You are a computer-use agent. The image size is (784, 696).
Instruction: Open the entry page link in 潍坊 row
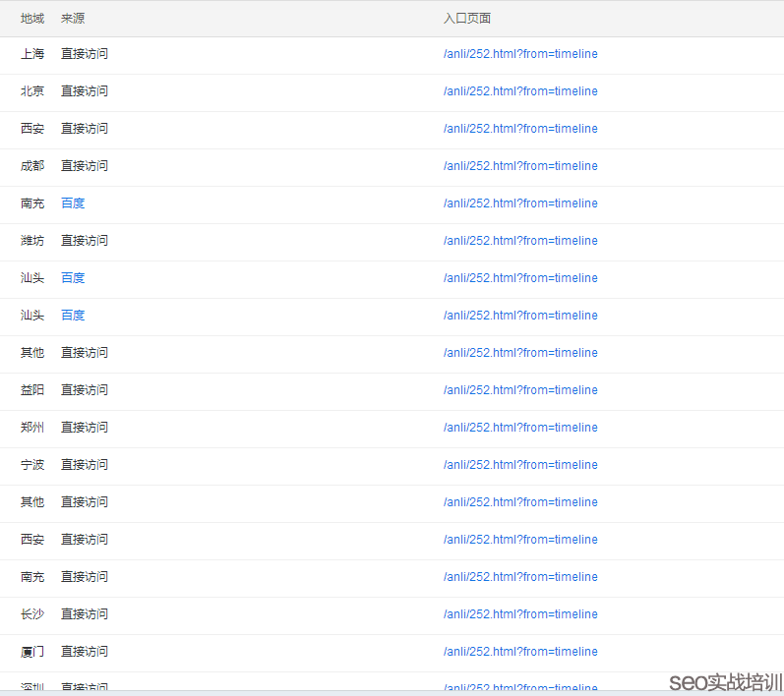520,241
